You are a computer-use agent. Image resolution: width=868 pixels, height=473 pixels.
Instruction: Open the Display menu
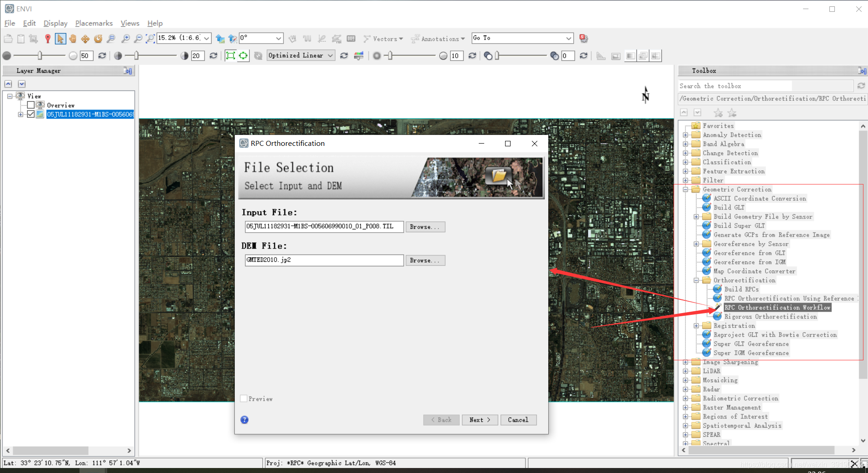[x=55, y=23]
